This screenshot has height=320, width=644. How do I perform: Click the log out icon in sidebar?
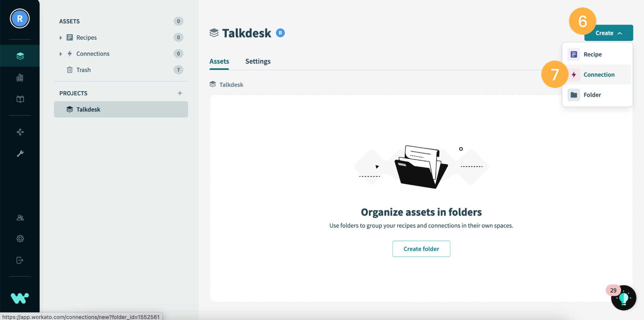[20, 260]
